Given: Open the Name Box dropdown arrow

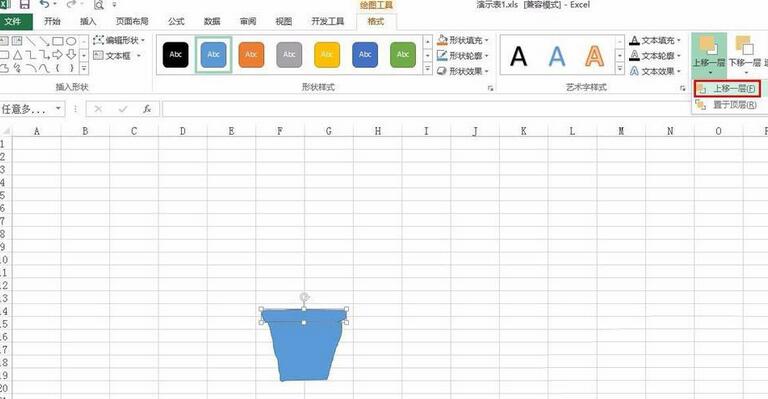Looking at the screenshot, I should tap(58, 108).
